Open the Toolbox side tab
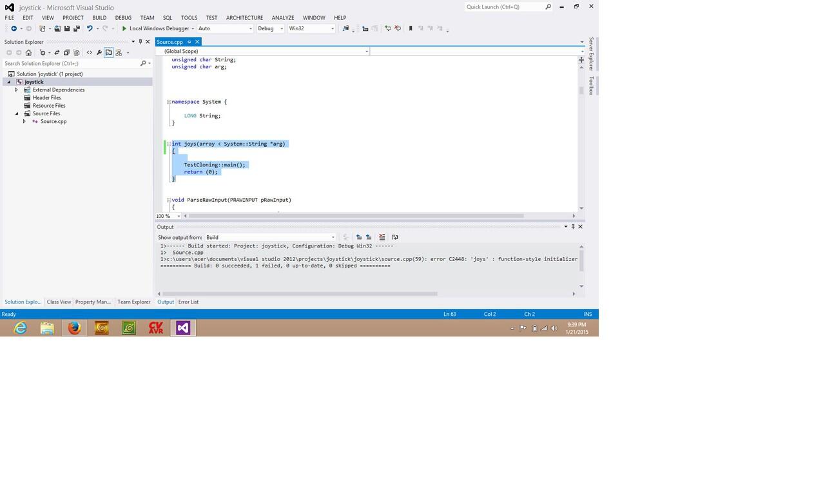The height and width of the screenshot is (504, 825). tap(591, 86)
